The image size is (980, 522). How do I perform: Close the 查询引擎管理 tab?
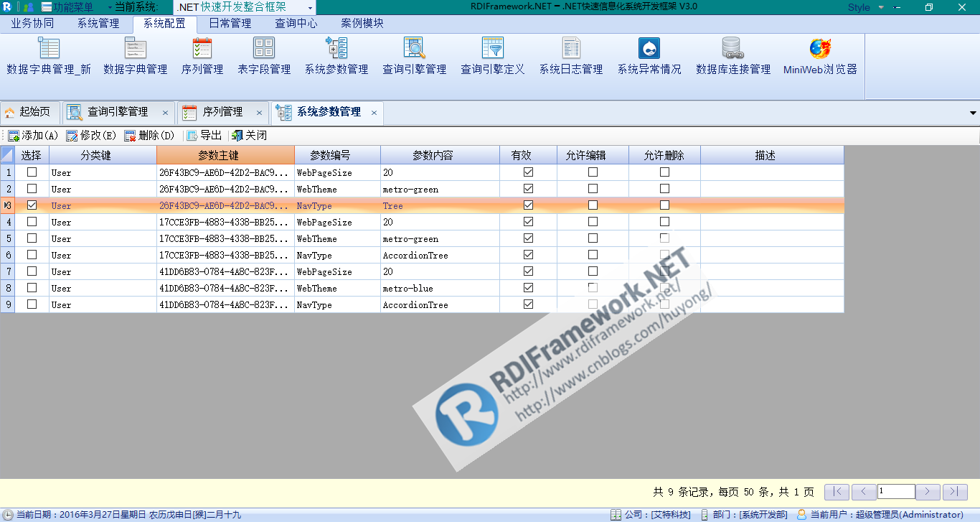pyautogui.click(x=166, y=113)
